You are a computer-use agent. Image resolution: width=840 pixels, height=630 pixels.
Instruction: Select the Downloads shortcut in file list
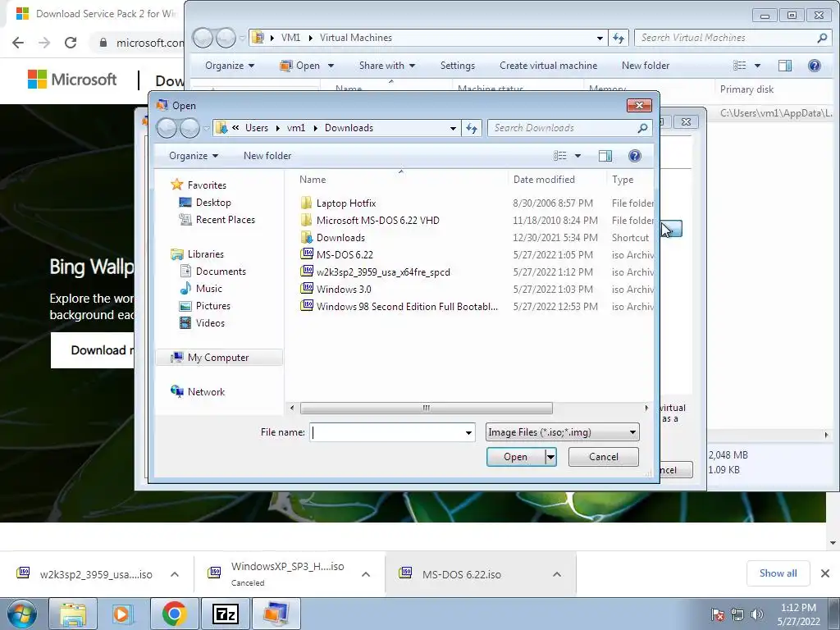pyautogui.click(x=340, y=238)
